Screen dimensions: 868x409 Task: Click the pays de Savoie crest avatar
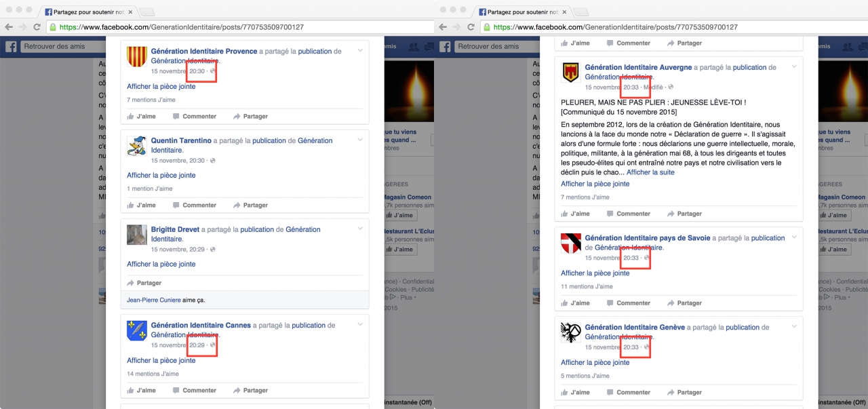(x=571, y=244)
